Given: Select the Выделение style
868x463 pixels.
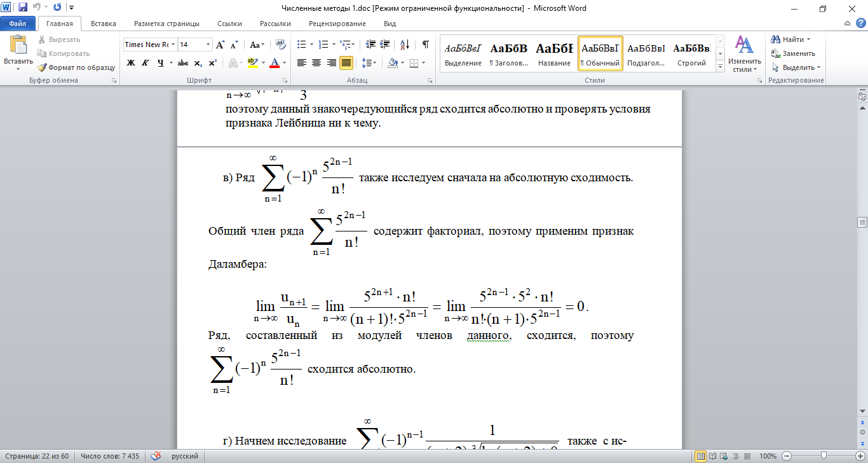Looking at the screenshot, I should [463, 53].
